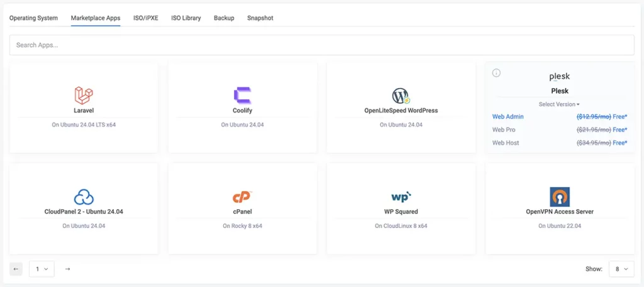Click the Laravel app title
The width and height of the screenshot is (644, 287).
coord(84,111)
